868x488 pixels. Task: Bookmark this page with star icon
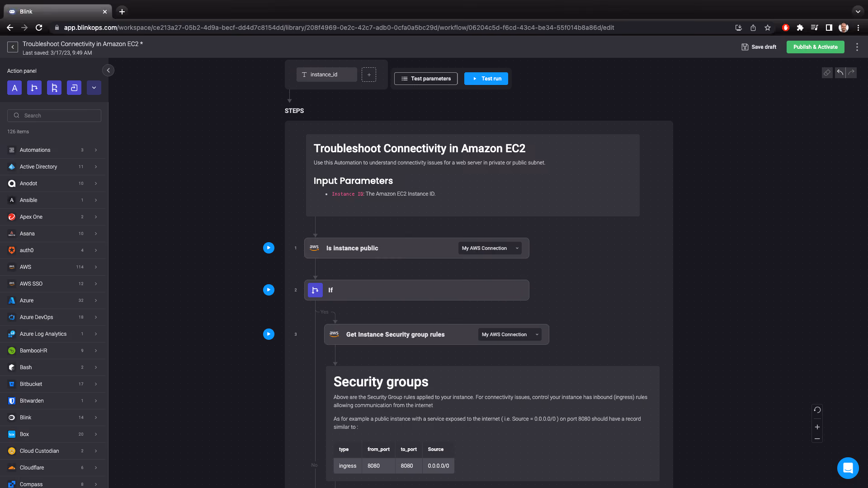click(x=768, y=28)
